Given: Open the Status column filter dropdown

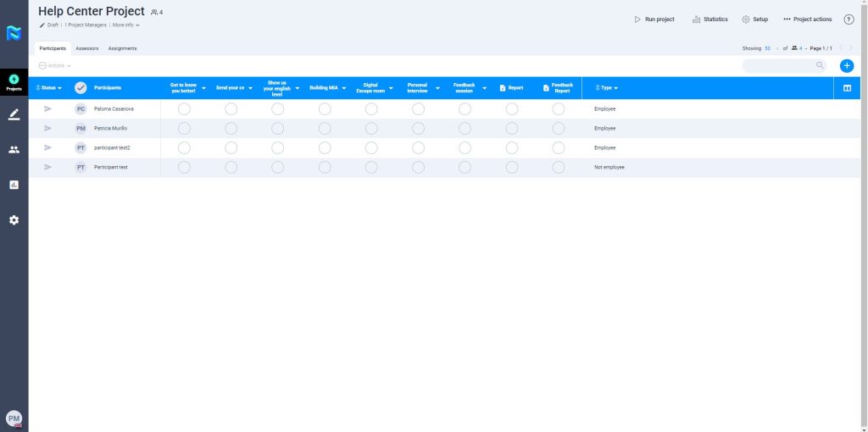Looking at the screenshot, I should [x=49, y=88].
